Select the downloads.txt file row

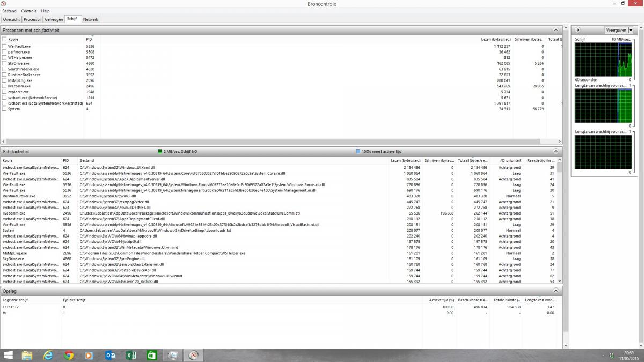coord(279,231)
